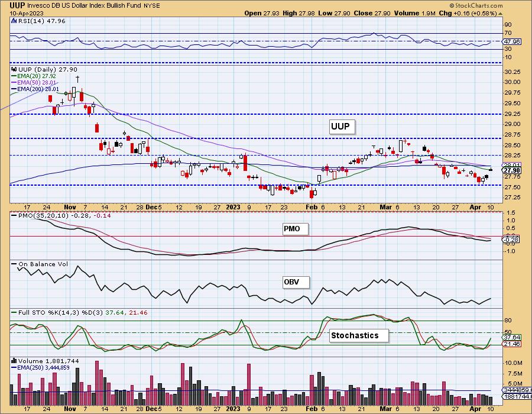This screenshot has width=532, height=414.
Task: Click the 29.25 price axis label
Action: pyautogui.click(x=512, y=114)
